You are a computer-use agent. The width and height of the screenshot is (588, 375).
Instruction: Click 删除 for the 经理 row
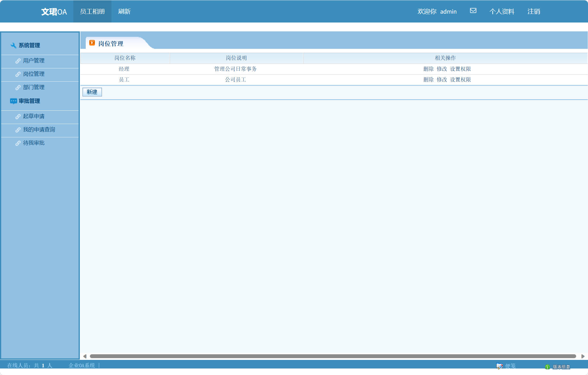point(428,69)
